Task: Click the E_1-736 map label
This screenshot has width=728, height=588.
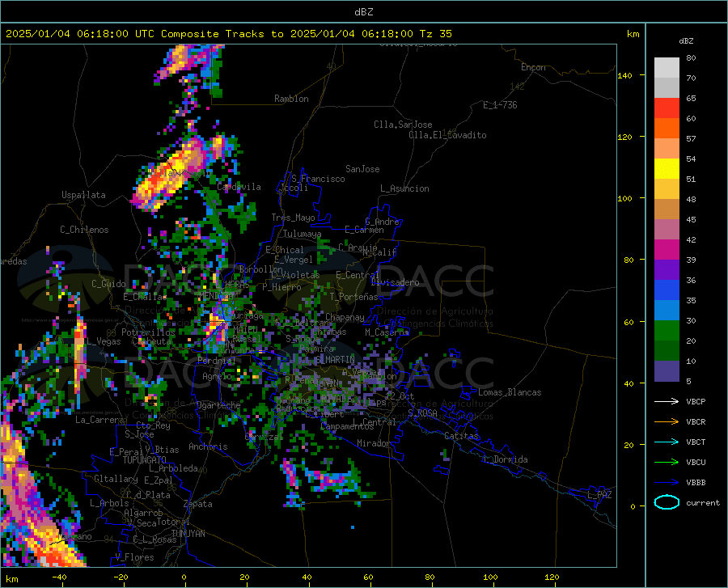Action: click(500, 105)
